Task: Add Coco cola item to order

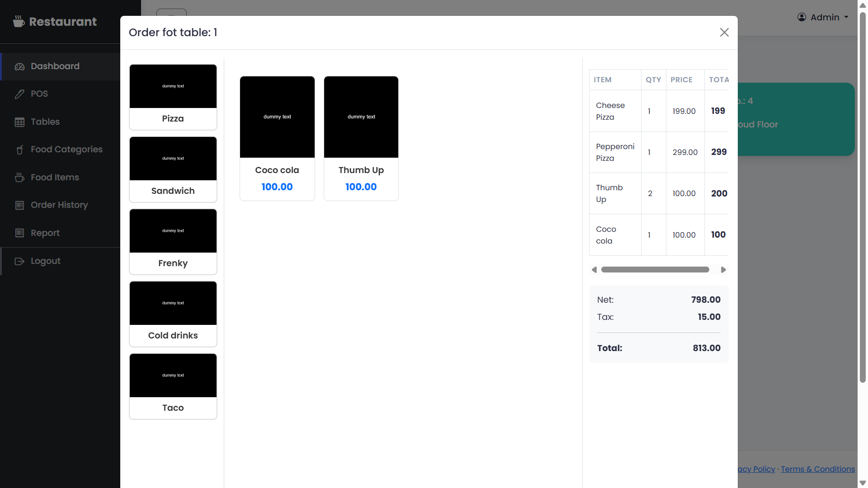Action: (277, 138)
